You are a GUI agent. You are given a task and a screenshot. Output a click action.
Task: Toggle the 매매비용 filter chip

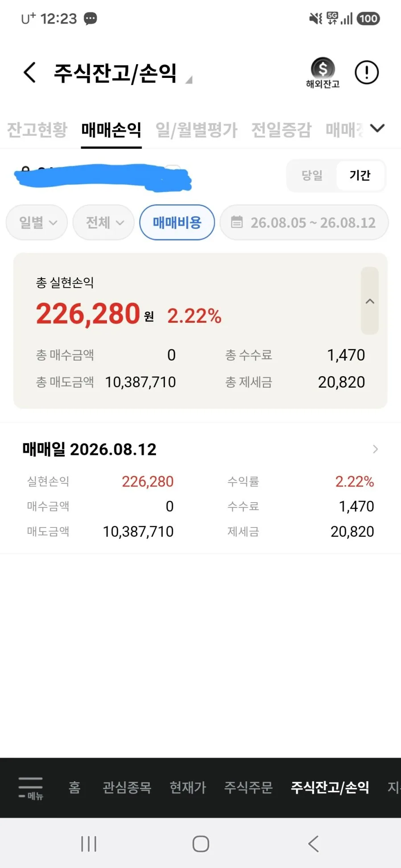click(x=177, y=222)
